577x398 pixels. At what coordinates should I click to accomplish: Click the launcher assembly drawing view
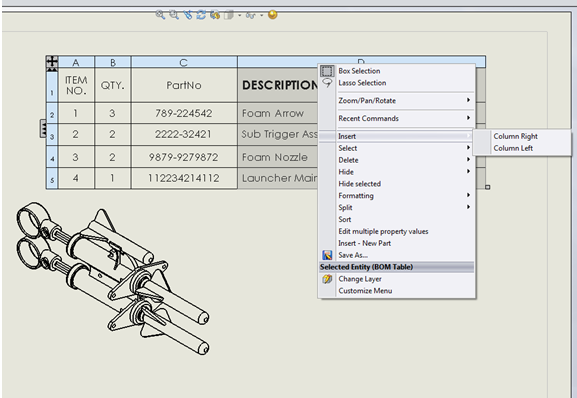click(x=113, y=278)
